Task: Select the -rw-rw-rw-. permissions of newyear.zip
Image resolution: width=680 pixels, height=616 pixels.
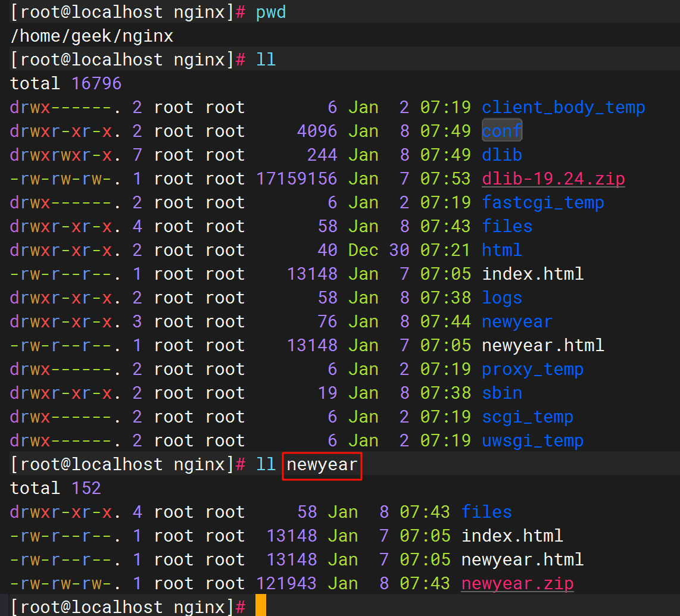Action: (x=65, y=583)
